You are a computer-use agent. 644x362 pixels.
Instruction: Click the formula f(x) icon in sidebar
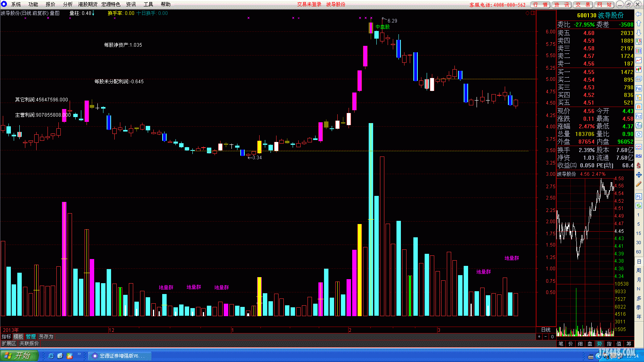click(639, 125)
